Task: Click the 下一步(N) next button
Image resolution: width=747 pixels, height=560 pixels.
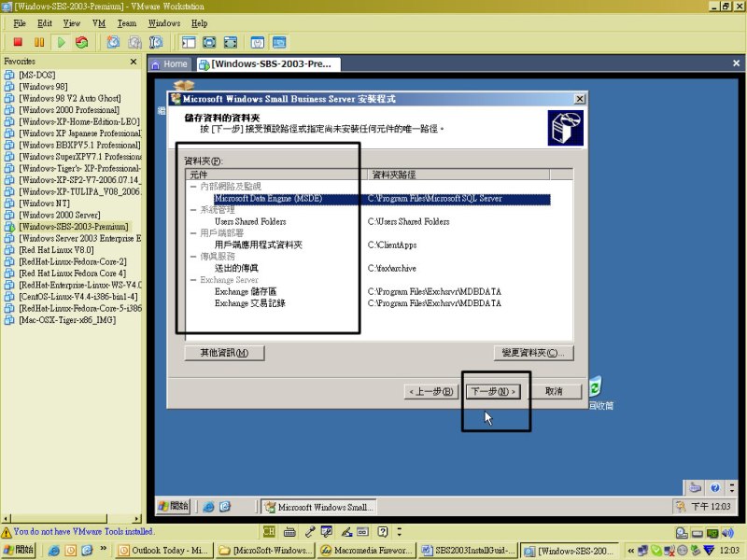Action: pos(493,391)
